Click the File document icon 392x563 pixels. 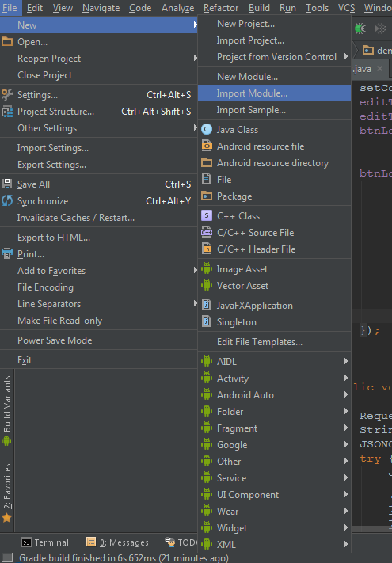pyautogui.click(x=207, y=179)
